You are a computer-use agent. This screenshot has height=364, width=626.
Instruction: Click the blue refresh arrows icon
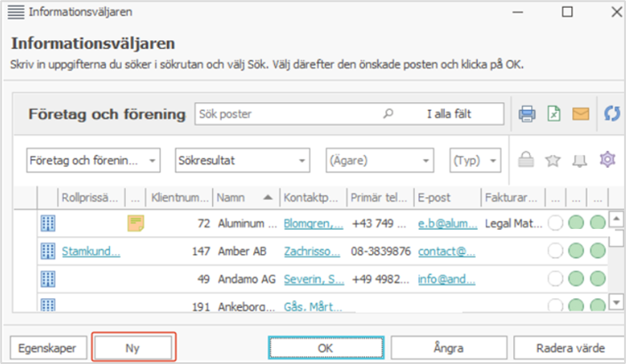click(x=611, y=114)
